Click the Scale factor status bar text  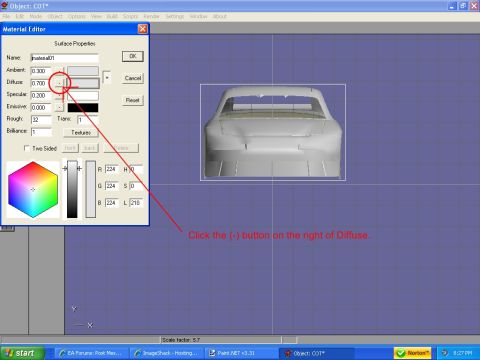181,340
